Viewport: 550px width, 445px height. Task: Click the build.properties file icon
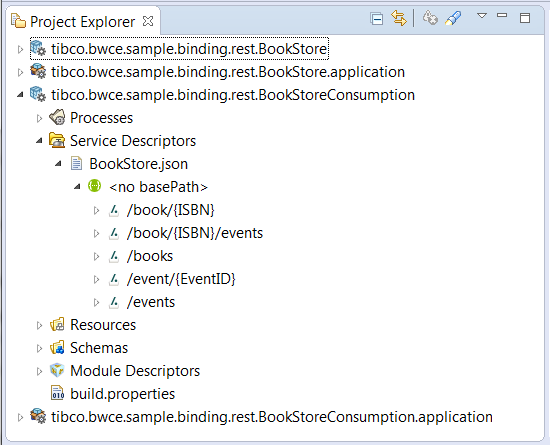click(58, 393)
